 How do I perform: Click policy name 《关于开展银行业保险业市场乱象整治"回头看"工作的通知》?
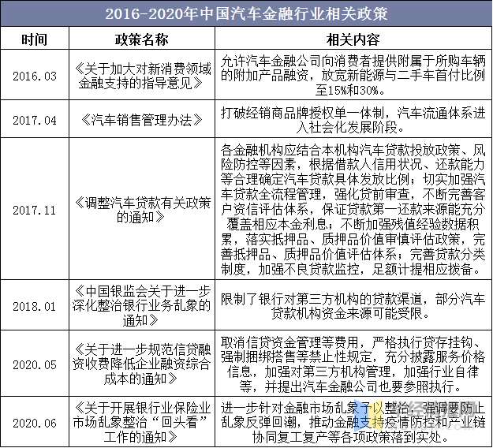(142, 423)
